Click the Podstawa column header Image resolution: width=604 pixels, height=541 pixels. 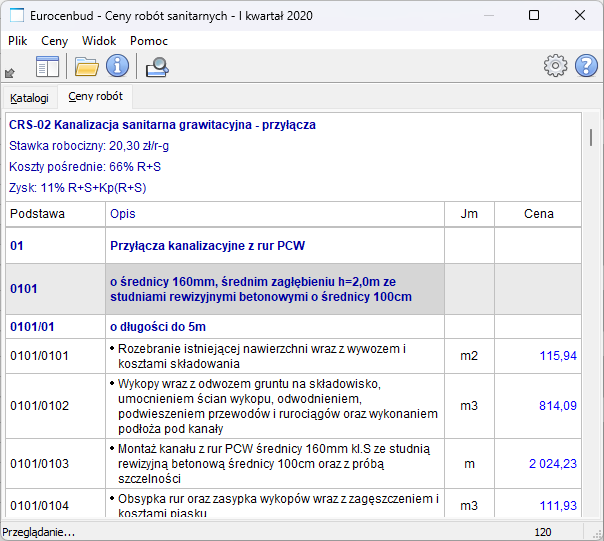38,214
